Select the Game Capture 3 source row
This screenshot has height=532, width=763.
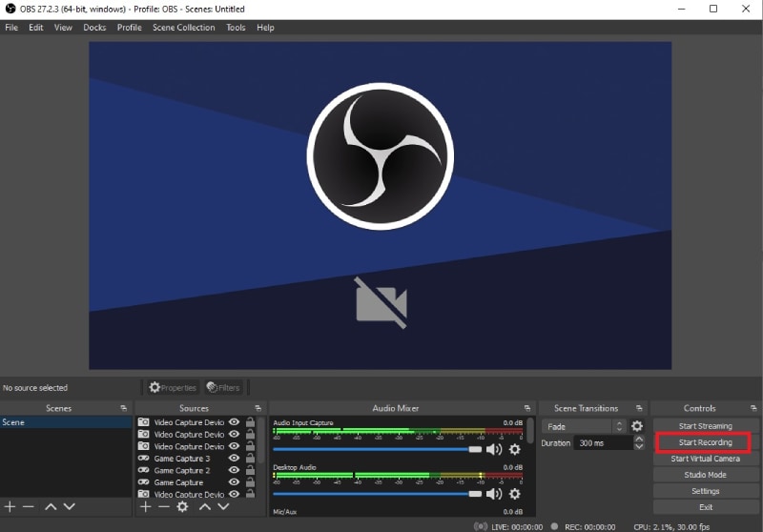point(196,458)
